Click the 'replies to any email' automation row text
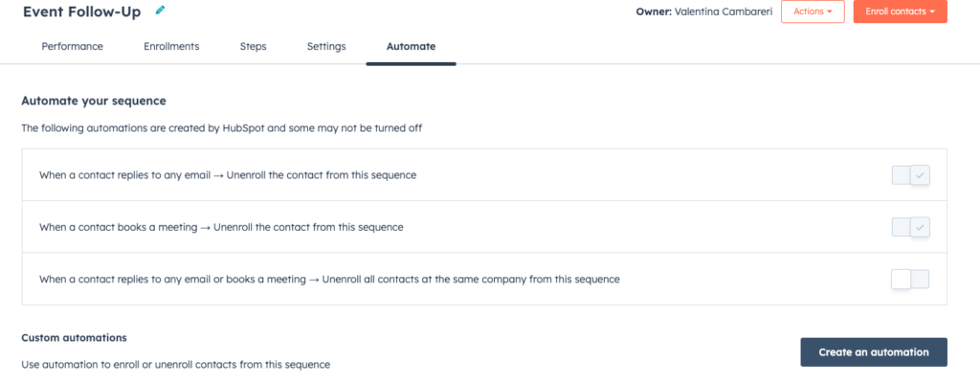 [x=228, y=176]
